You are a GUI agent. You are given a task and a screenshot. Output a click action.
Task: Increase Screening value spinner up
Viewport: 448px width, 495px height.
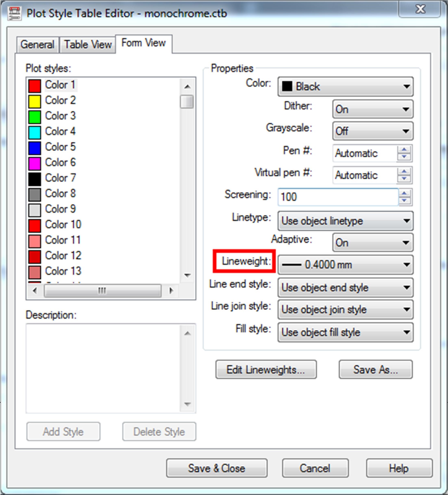click(x=404, y=194)
